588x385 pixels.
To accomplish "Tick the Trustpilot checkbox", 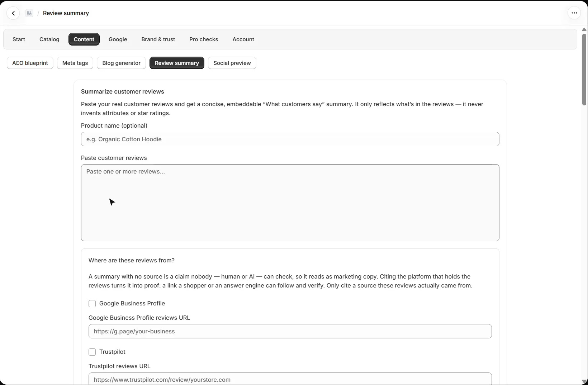I will click(x=92, y=352).
